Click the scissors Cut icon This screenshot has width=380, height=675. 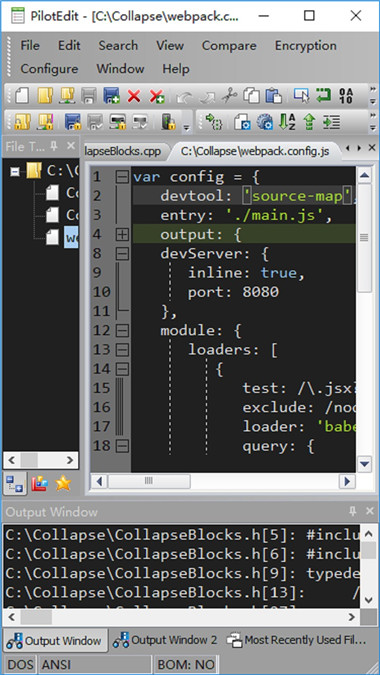pos(230,96)
